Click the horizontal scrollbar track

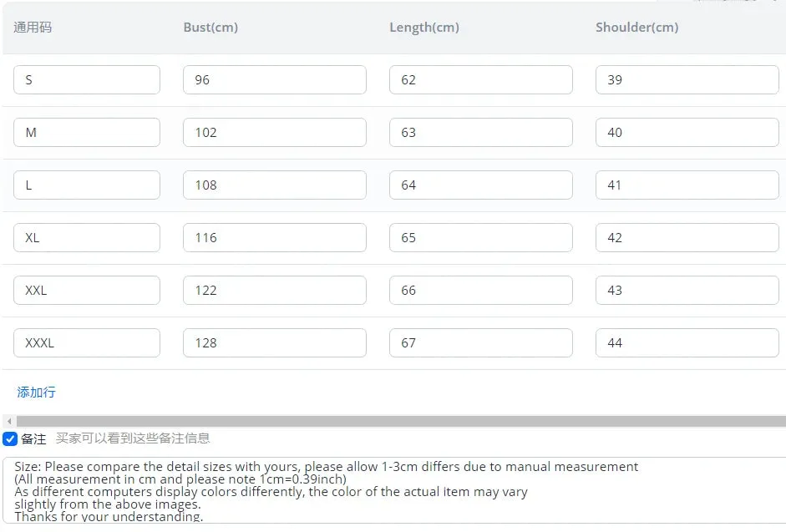click(x=401, y=421)
